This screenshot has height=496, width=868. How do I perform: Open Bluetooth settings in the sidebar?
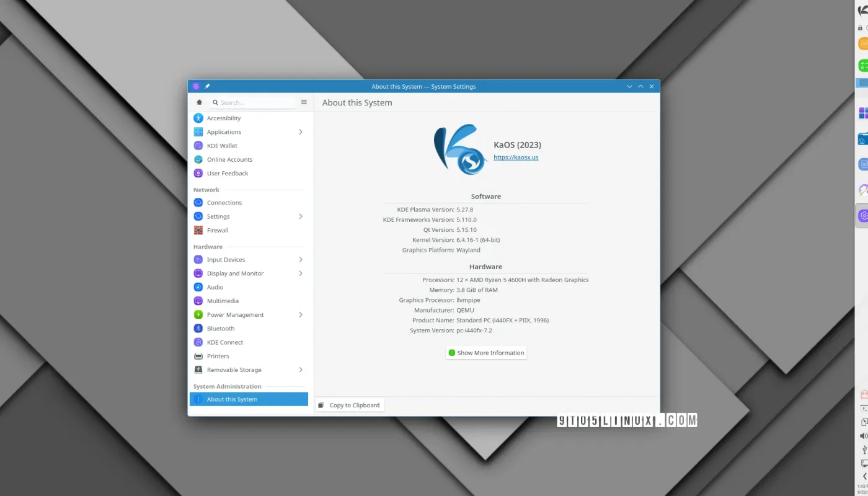(199, 328)
